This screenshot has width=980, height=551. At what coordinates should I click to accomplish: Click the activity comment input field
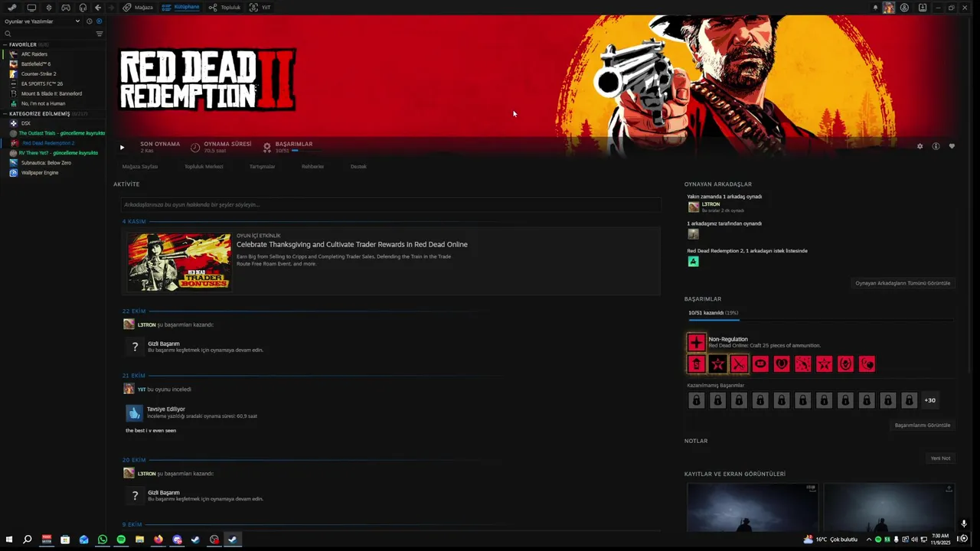tap(390, 204)
